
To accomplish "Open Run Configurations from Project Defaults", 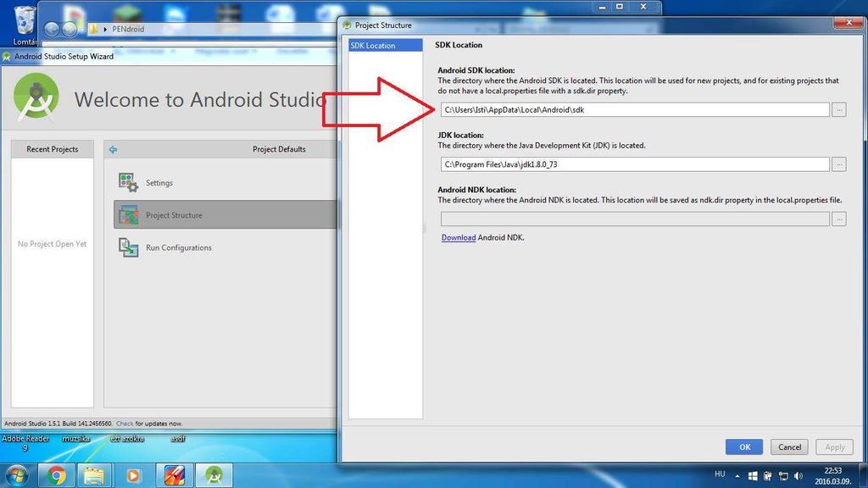I will tap(178, 247).
